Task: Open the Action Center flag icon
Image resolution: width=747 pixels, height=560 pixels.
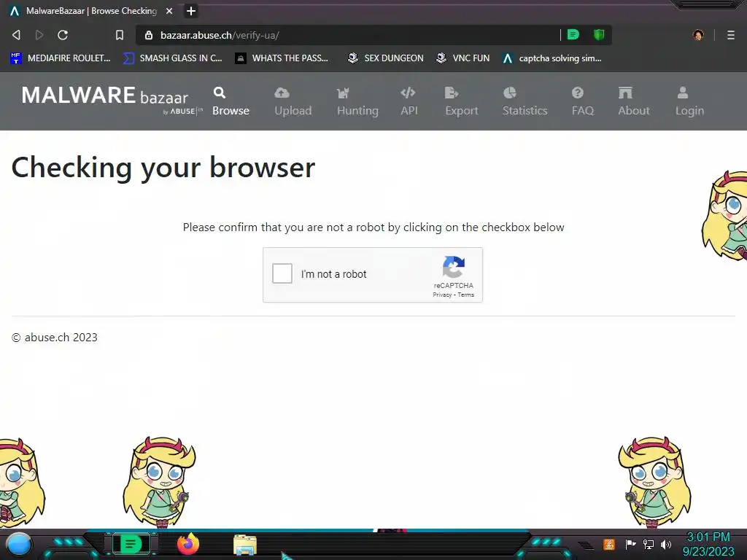Action: coord(630,544)
